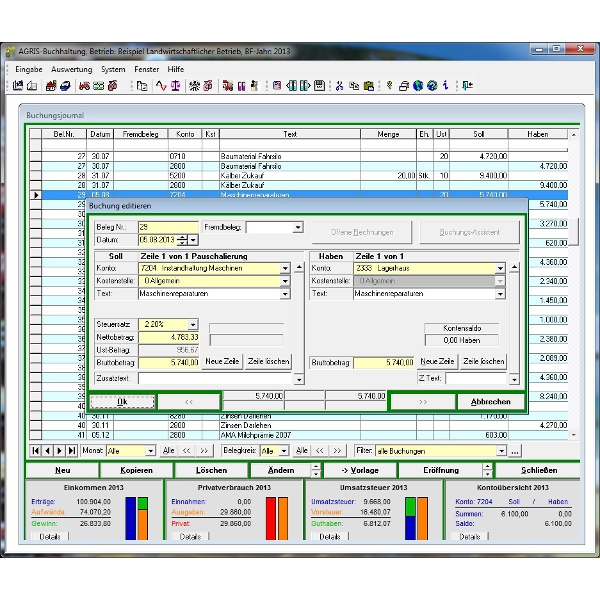Click Neue Zeile on the Soll side
The height and width of the screenshot is (600, 600).
point(222,361)
